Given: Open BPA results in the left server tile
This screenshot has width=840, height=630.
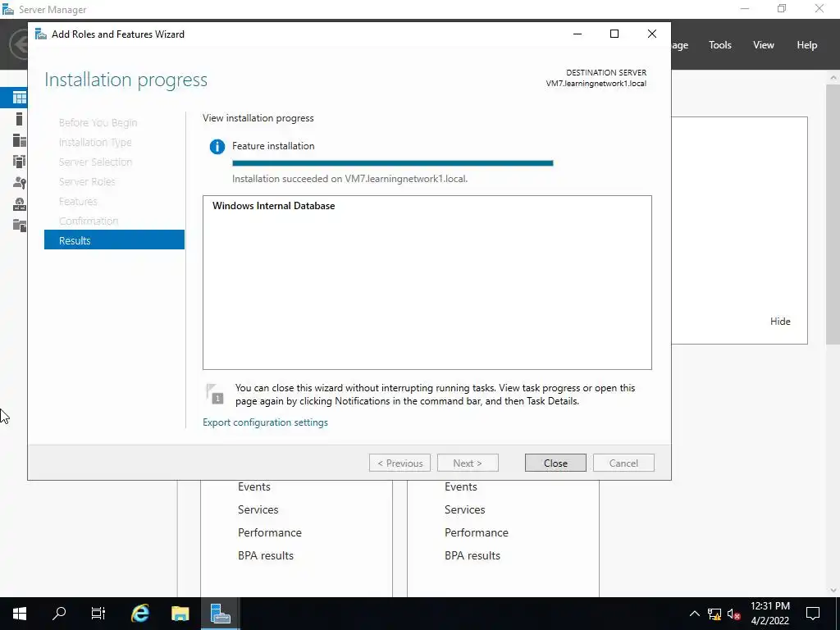Looking at the screenshot, I should click(x=266, y=555).
